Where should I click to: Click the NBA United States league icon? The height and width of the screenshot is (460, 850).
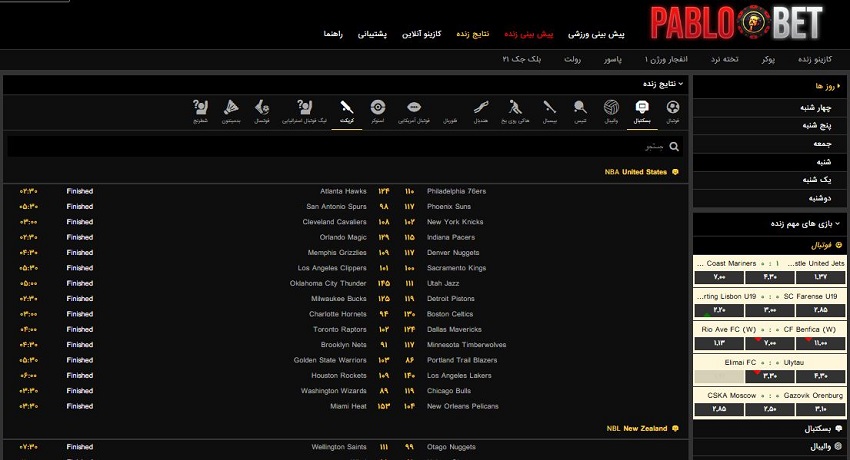(x=675, y=172)
